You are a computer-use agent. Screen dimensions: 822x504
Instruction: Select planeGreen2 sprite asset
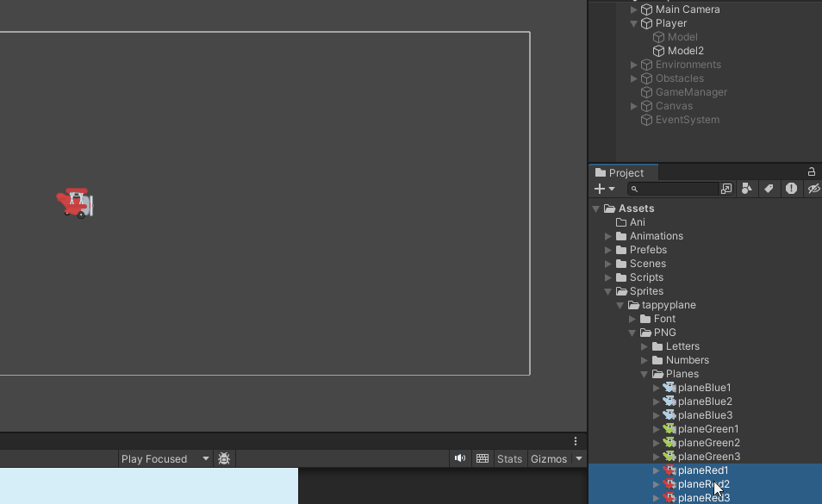[x=709, y=443]
